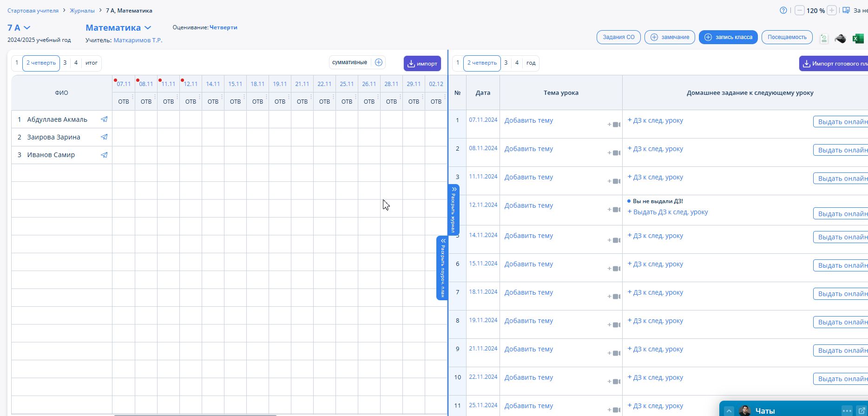Increase zoom with the plus button
This screenshot has height=416, width=868.
pyautogui.click(x=832, y=10)
